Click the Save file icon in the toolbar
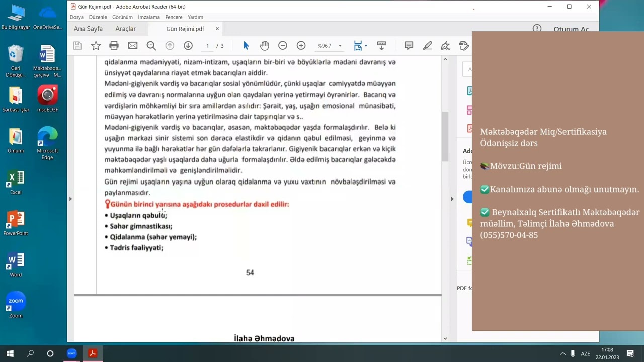The width and height of the screenshot is (644, 362). tap(77, 46)
